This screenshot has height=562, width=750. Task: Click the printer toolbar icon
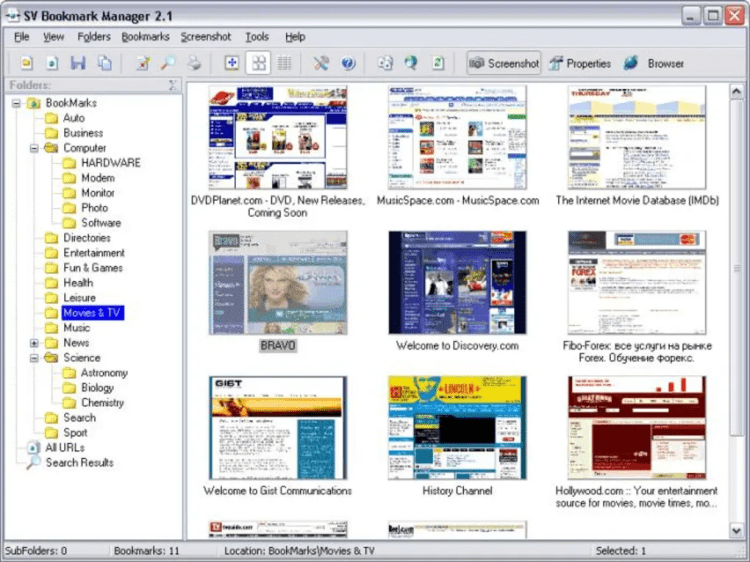[194, 63]
